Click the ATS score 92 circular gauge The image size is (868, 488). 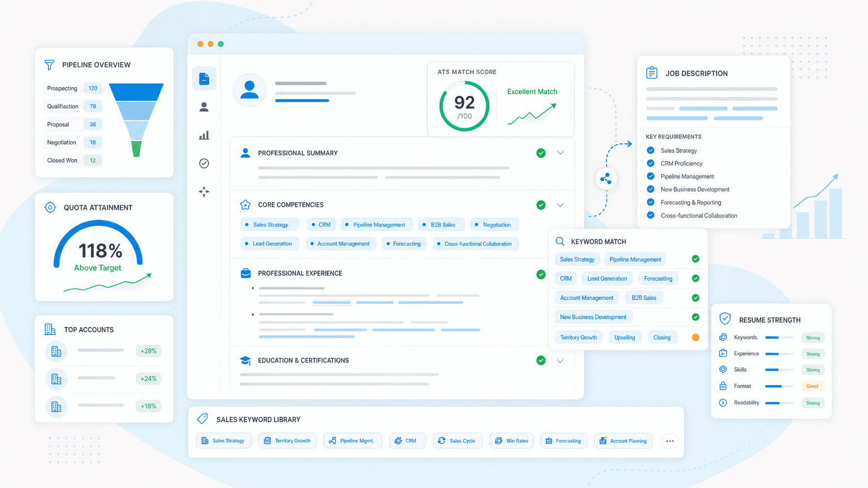click(x=465, y=106)
